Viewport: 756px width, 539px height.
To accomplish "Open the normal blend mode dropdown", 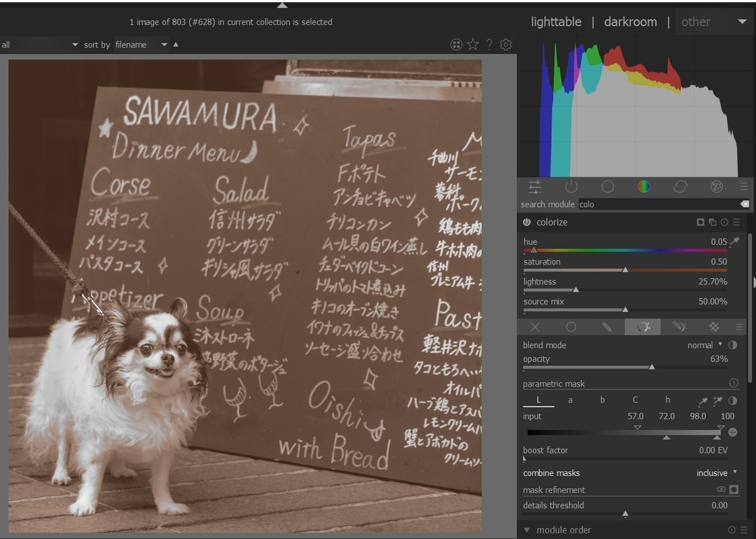I will [x=705, y=345].
